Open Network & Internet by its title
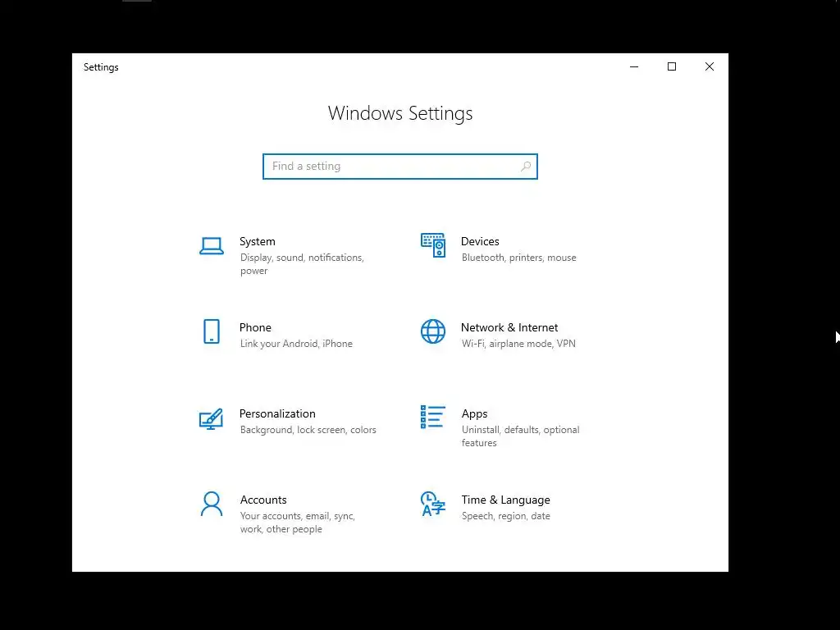 (509, 328)
